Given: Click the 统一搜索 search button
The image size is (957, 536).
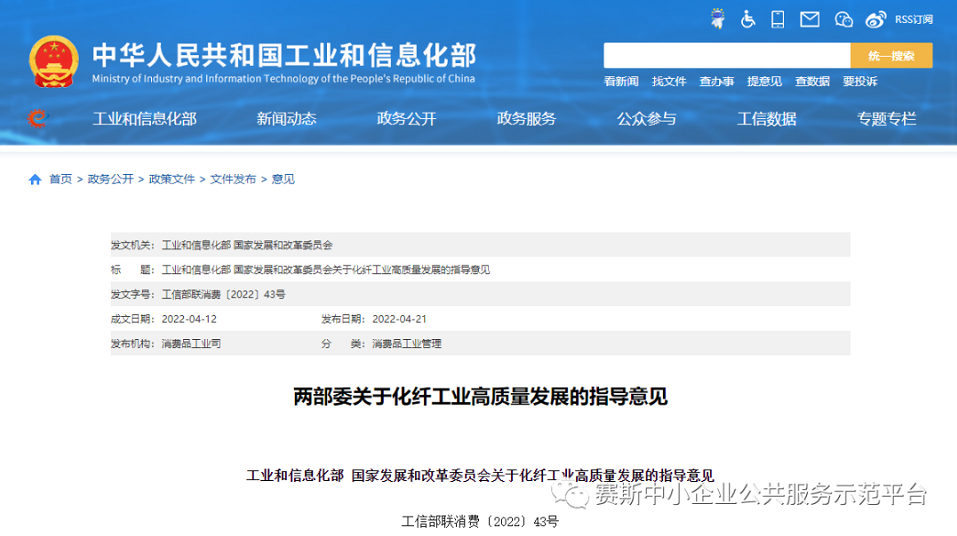Looking at the screenshot, I should 891,55.
